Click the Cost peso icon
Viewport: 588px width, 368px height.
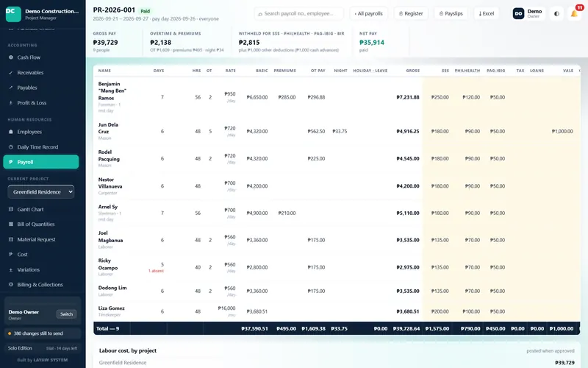tap(11, 254)
